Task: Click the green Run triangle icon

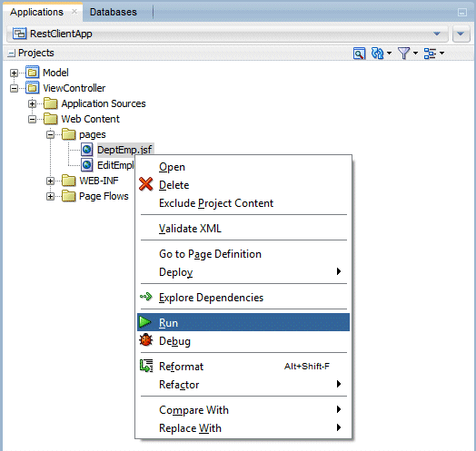Action: pyautogui.click(x=145, y=322)
